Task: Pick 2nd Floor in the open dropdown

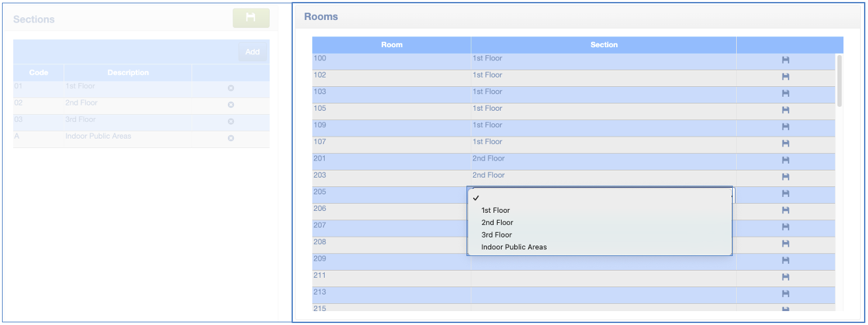Action: coord(497,223)
